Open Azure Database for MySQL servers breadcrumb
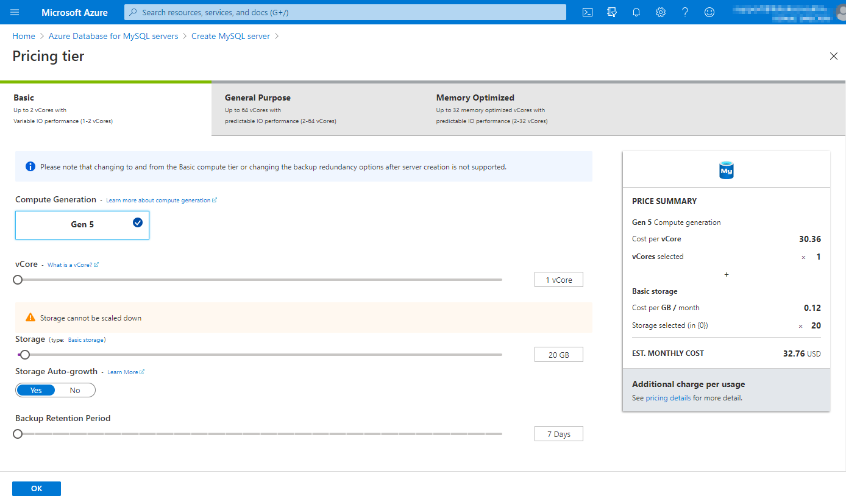This screenshot has height=504, width=846. (x=113, y=36)
